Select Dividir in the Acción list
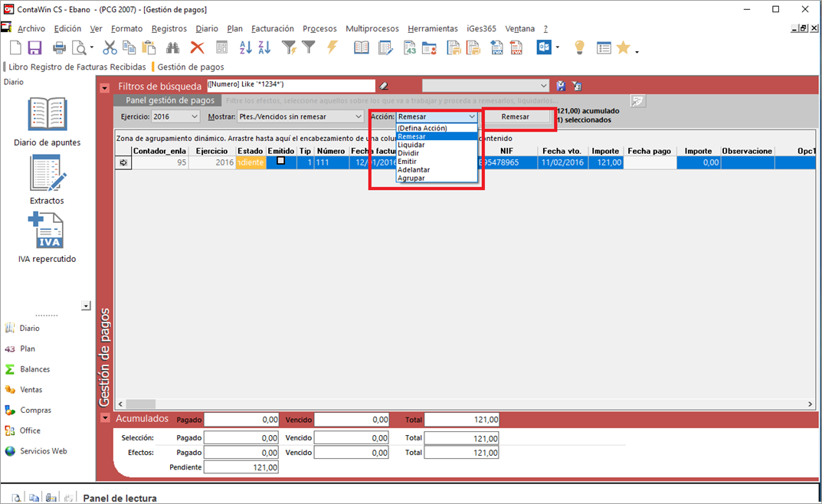The width and height of the screenshot is (822, 504). point(437,153)
